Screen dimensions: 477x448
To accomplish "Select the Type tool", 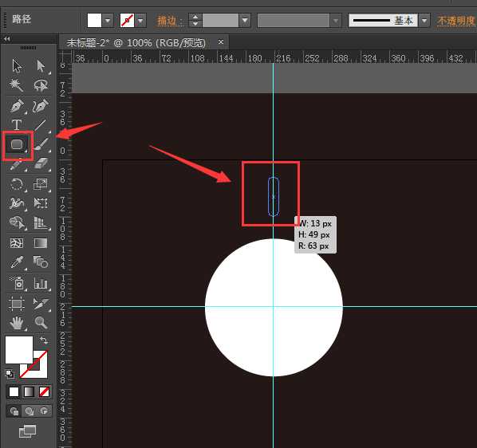I will [x=17, y=125].
